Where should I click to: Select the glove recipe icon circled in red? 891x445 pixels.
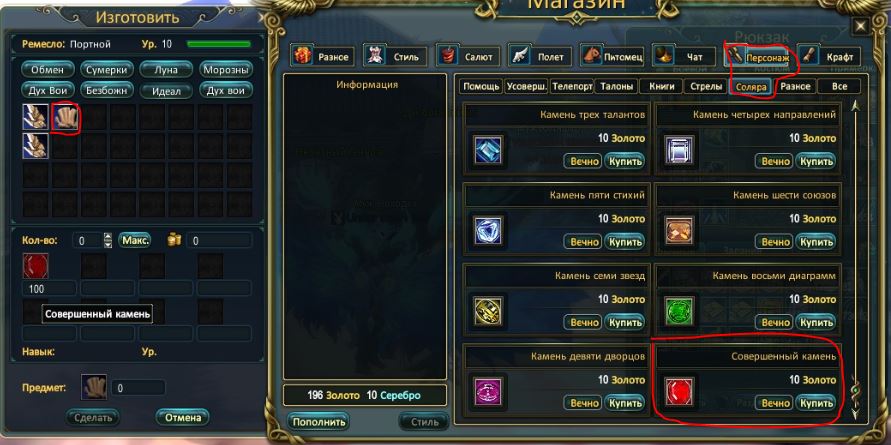(x=65, y=117)
